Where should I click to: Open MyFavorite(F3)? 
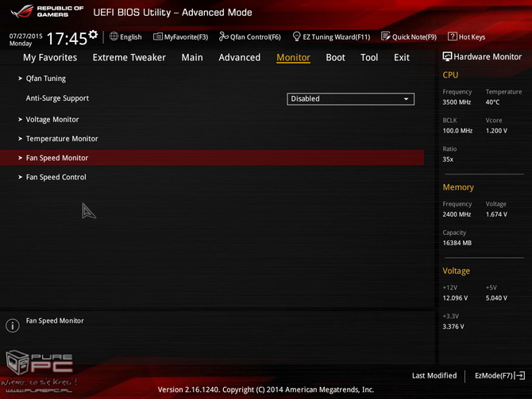click(180, 36)
